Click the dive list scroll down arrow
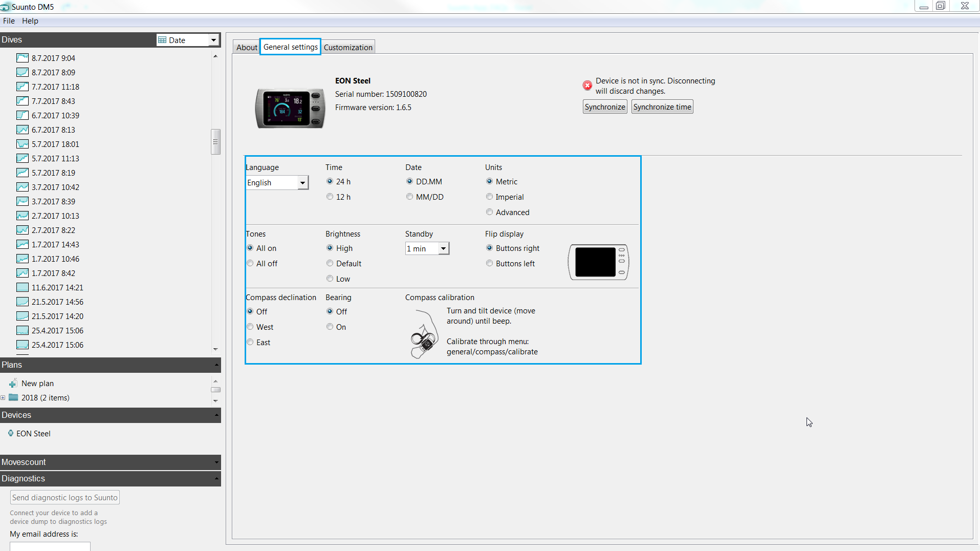Image resolution: width=980 pixels, height=551 pixels. tap(215, 349)
